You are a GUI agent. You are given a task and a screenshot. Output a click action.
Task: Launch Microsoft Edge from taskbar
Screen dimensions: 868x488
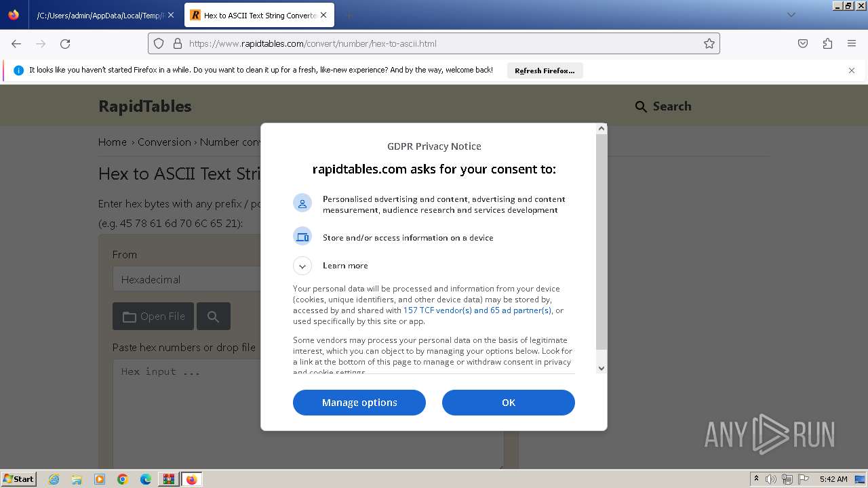tap(146, 479)
